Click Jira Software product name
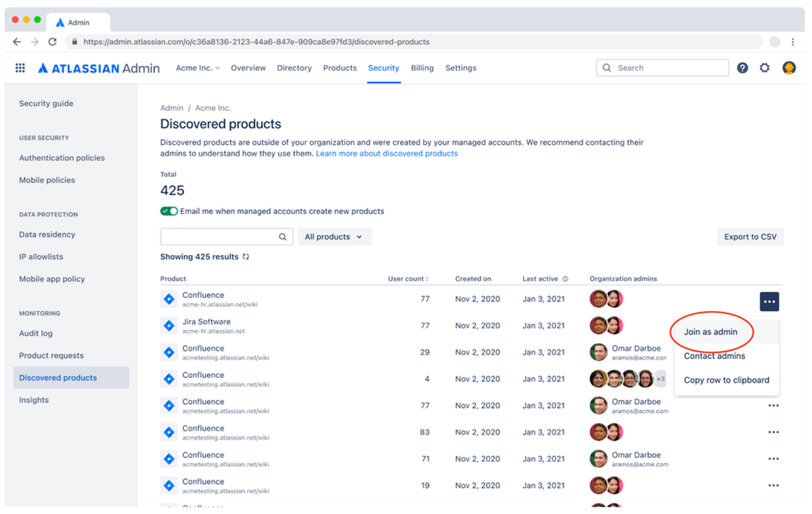Viewport: 812px width, 514px height. [x=207, y=322]
